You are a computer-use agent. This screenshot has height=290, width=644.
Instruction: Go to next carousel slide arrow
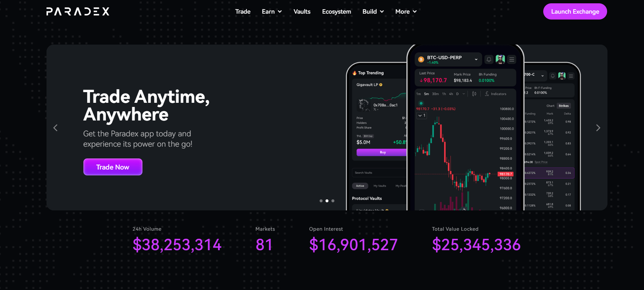click(598, 128)
